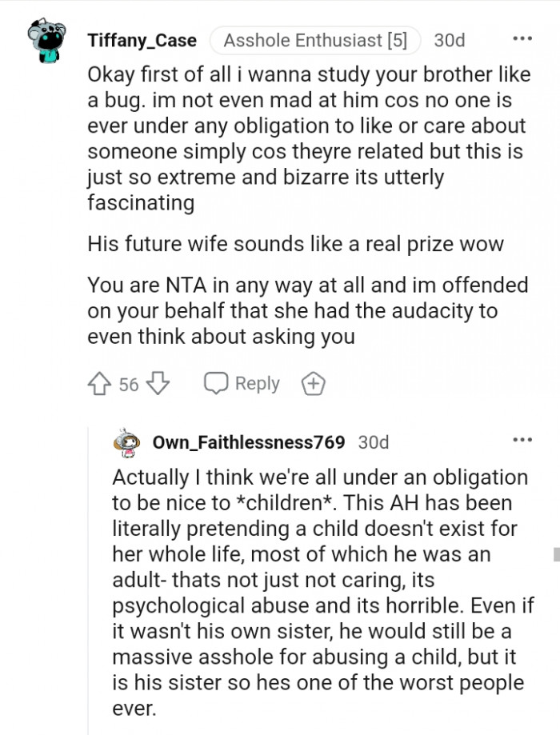Image resolution: width=560 pixels, height=735 pixels.
Task: Open more options on Own_Faithlessness769's reply
Action: coord(522,441)
